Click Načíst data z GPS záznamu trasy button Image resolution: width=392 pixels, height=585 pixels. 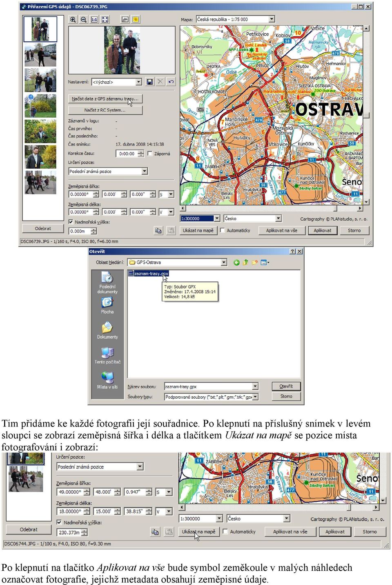tap(105, 99)
